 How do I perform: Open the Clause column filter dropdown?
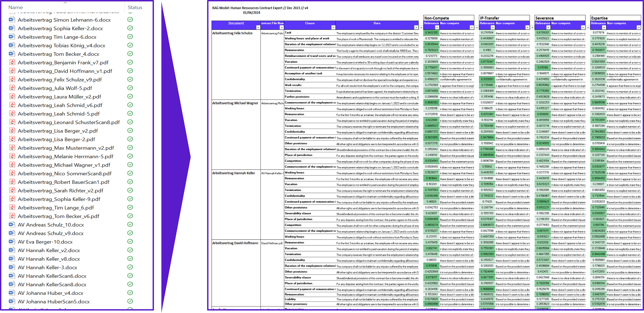coord(333,27)
